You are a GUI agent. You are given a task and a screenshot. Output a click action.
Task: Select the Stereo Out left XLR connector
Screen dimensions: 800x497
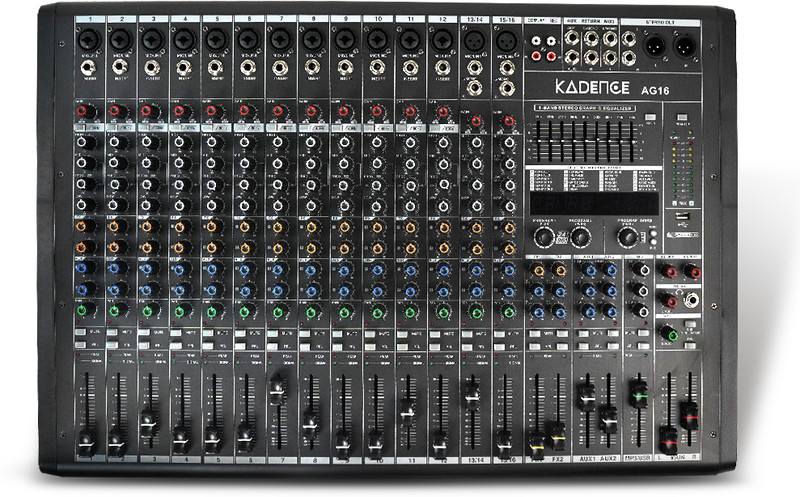point(655,47)
